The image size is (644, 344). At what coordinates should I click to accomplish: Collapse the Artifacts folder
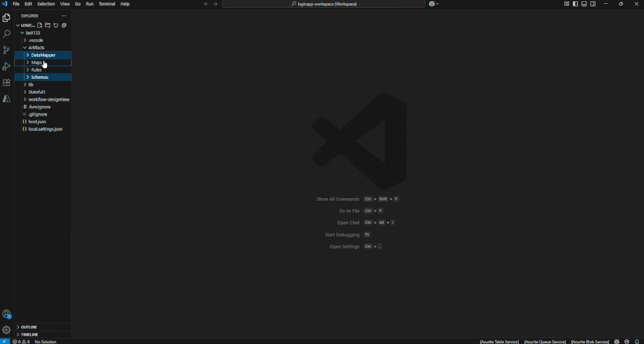[43, 48]
